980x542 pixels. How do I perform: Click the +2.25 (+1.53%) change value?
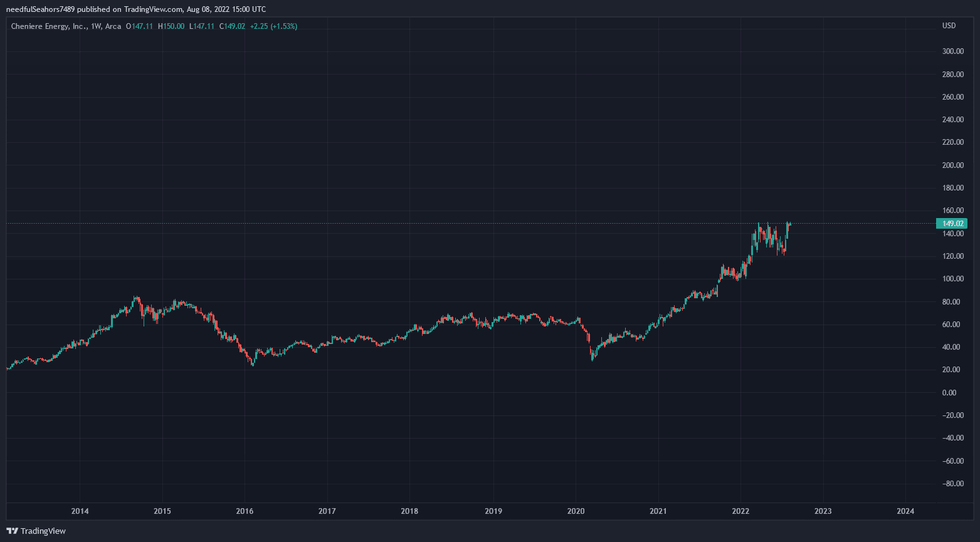pyautogui.click(x=273, y=26)
